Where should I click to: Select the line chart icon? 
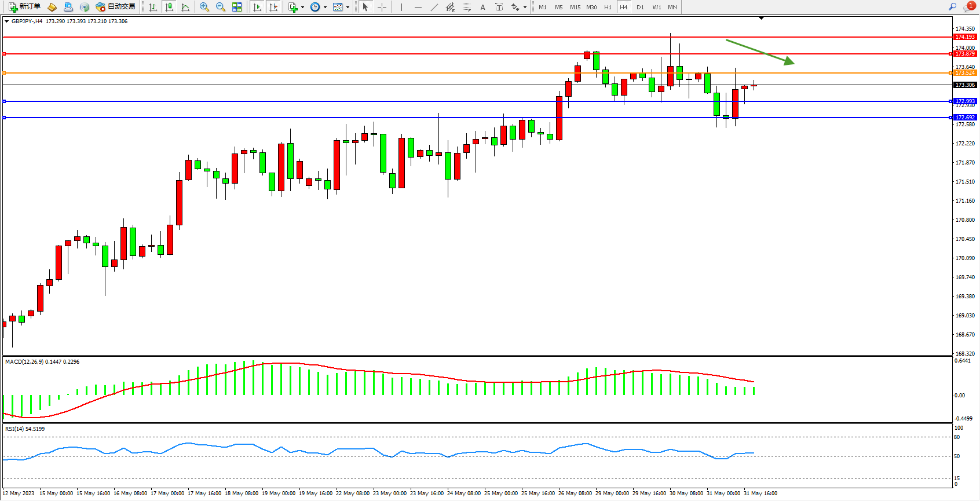point(185,7)
